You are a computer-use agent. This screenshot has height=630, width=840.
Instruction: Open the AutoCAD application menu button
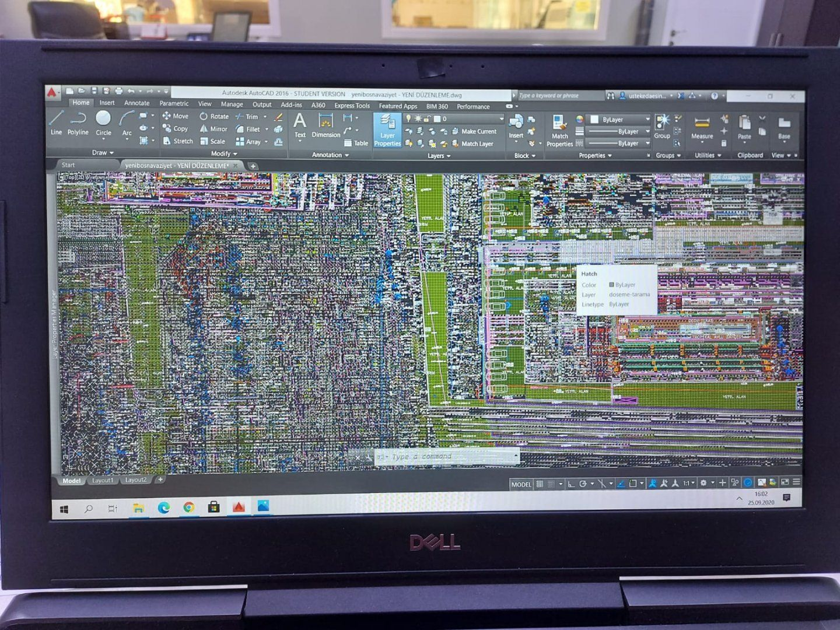(52, 92)
